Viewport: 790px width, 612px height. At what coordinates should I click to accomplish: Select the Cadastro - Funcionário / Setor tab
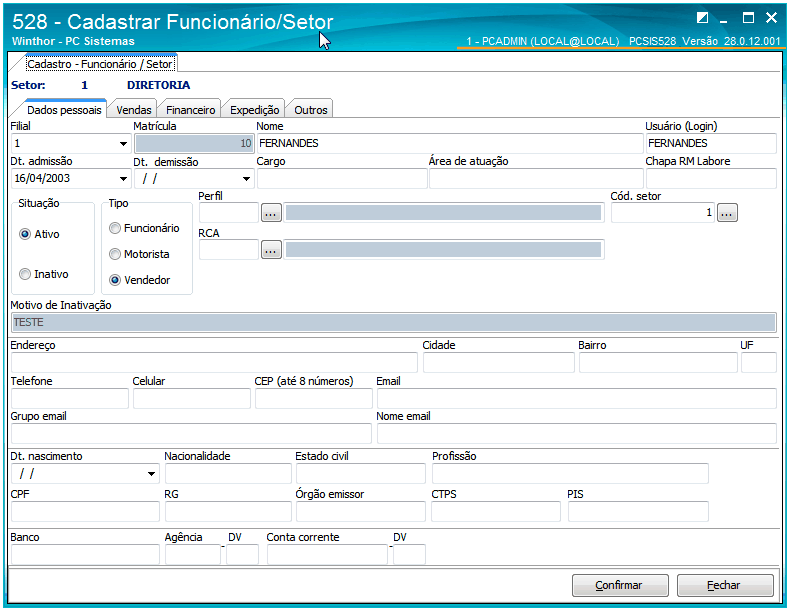(x=100, y=64)
